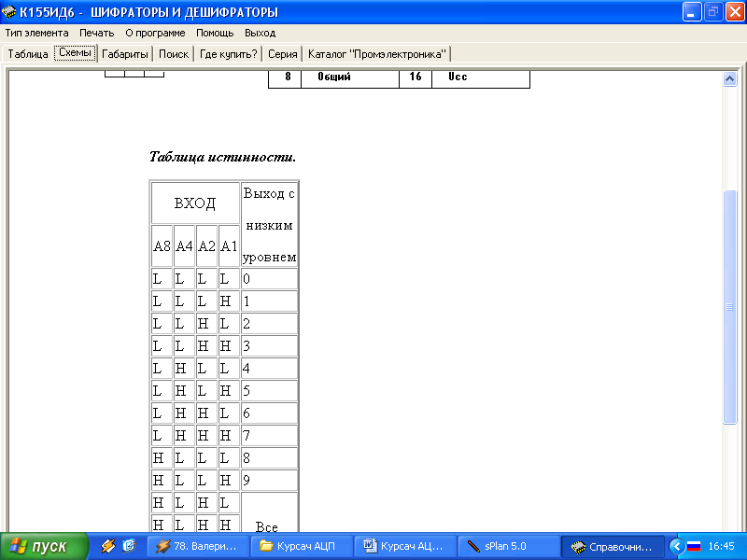The width and height of the screenshot is (747, 560).
Task: Click the Все cell in truth table
Action: click(269, 512)
